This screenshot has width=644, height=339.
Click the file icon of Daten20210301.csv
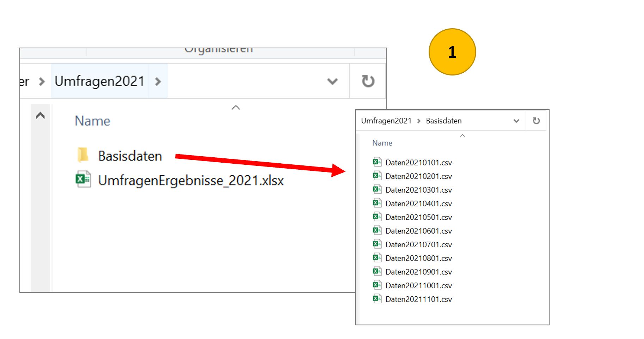(377, 189)
